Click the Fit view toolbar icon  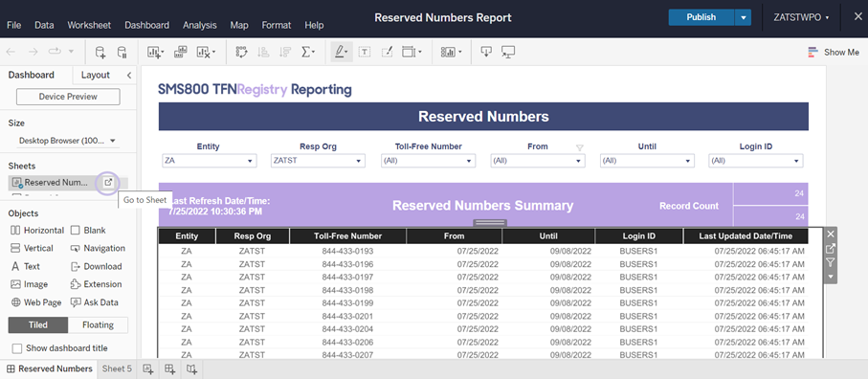412,52
